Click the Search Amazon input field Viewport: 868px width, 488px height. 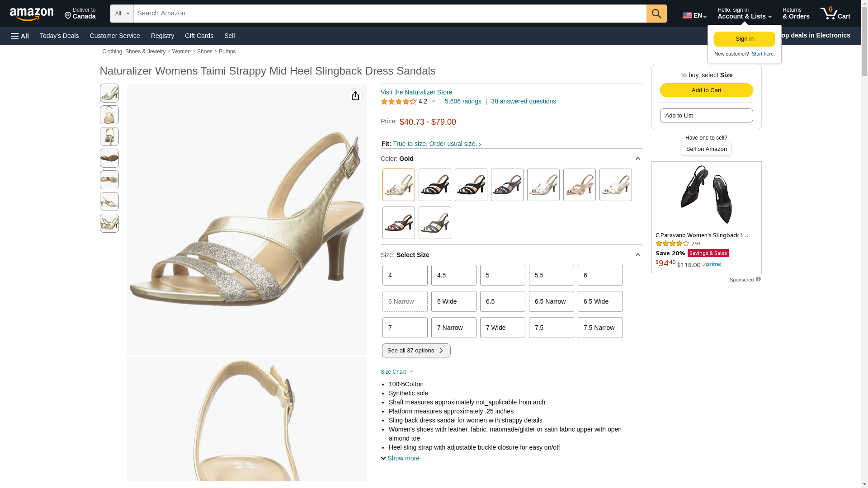pyautogui.click(x=390, y=14)
